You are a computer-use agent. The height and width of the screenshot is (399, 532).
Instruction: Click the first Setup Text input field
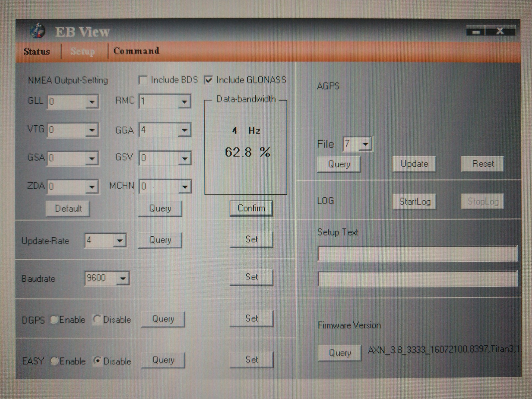(x=417, y=254)
